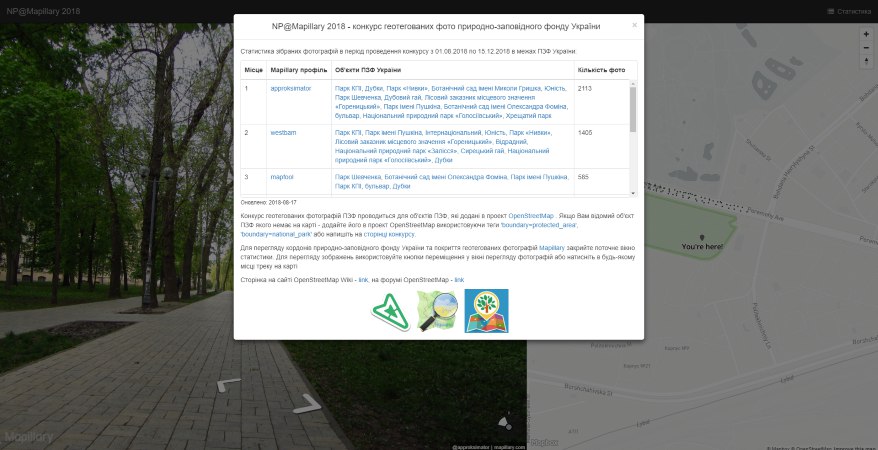Click the OpenStreetMap magnifier logo
Viewport: 878px width, 450px height.
tap(438, 311)
